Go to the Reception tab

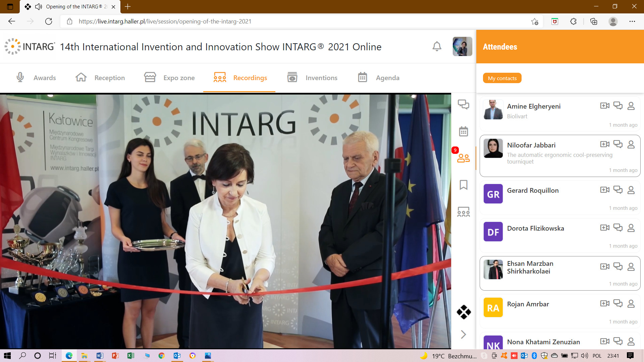coord(100,78)
